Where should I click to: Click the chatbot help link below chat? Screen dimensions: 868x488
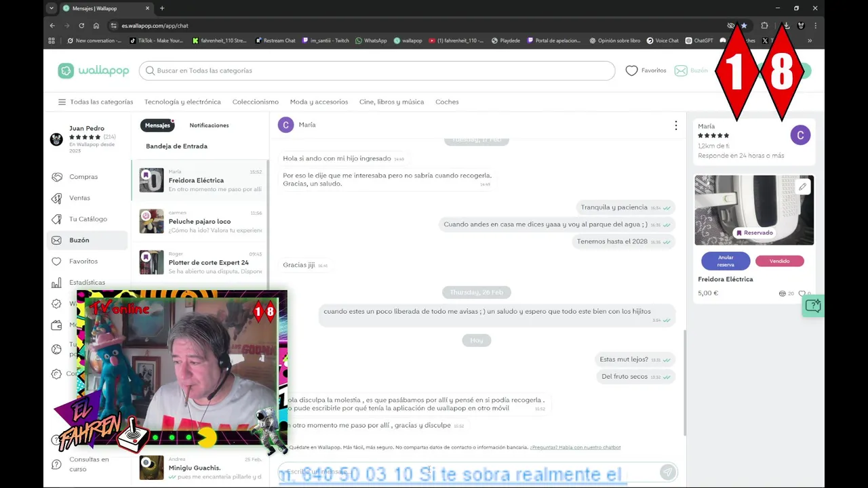click(x=575, y=447)
